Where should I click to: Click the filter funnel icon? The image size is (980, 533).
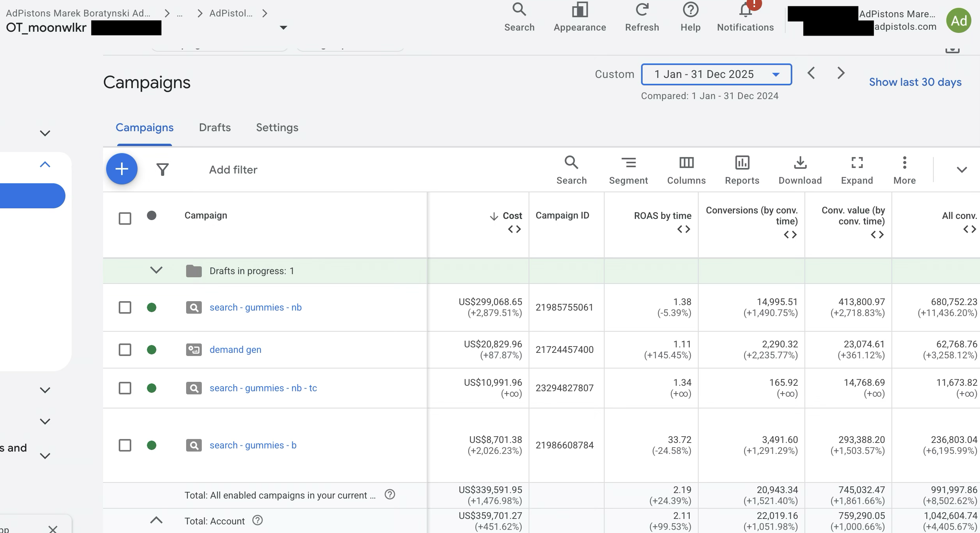coord(162,170)
